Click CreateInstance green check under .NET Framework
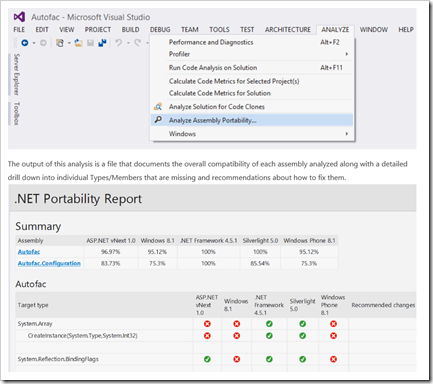Image resolution: width=433 pixels, height=384 pixels. click(269, 336)
